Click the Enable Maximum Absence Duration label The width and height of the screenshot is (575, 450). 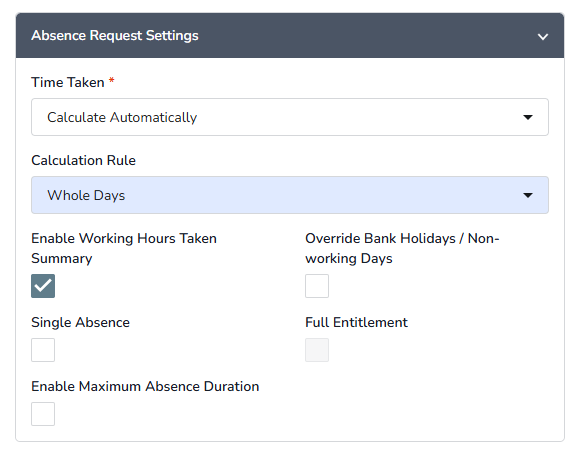pos(145,386)
